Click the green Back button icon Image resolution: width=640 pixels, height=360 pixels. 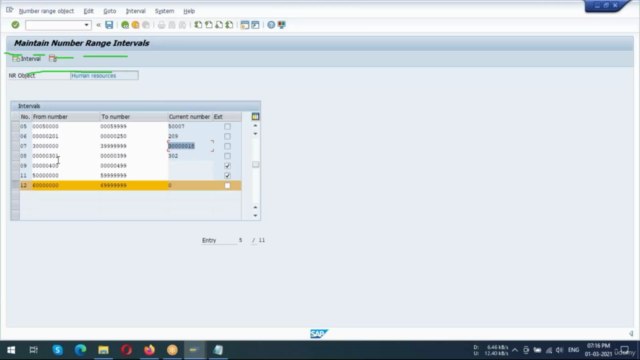pos(125,25)
